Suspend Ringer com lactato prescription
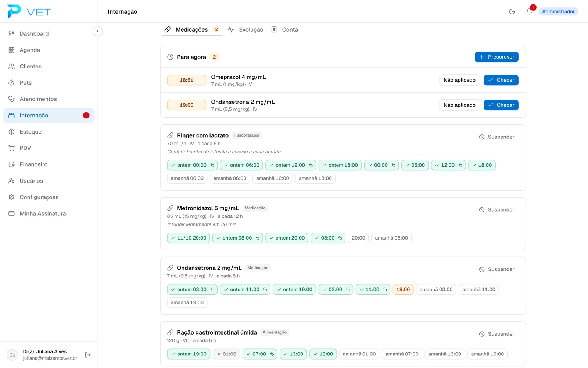This screenshot has width=588, height=368. pos(496,137)
